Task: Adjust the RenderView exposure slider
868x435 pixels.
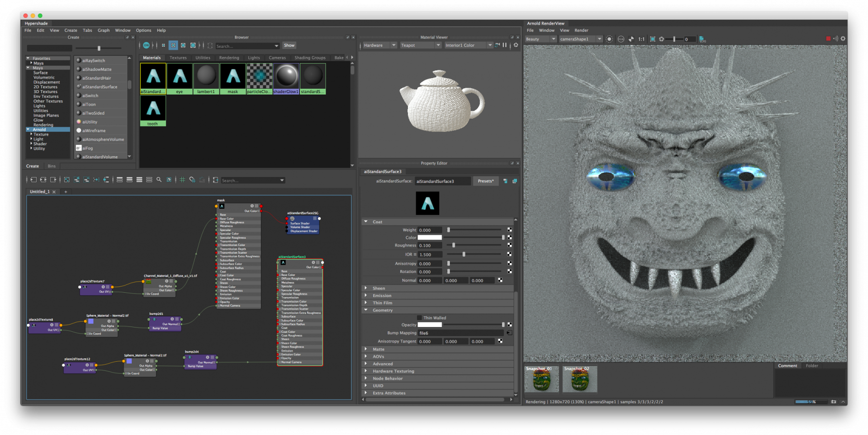Action: click(x=674, y=39)
